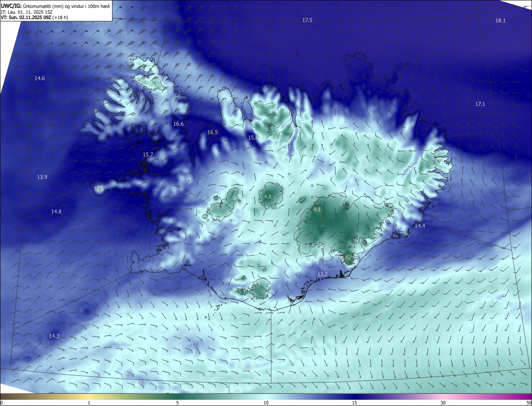Click the 4.1 value on the large glacier
The image size is (532, 406).
coord(317,210)
